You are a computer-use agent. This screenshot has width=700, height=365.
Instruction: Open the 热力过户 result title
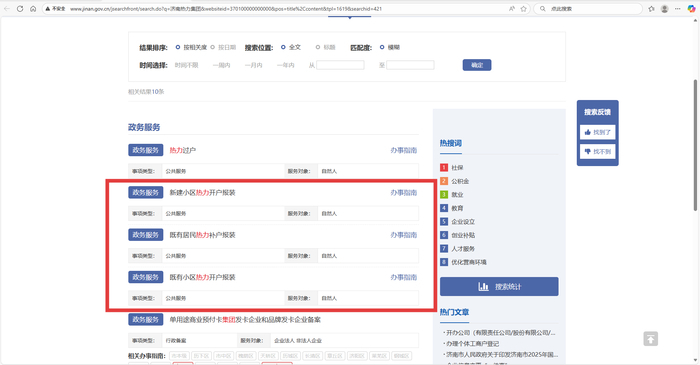pyautogui.click(x=183, y=150)
